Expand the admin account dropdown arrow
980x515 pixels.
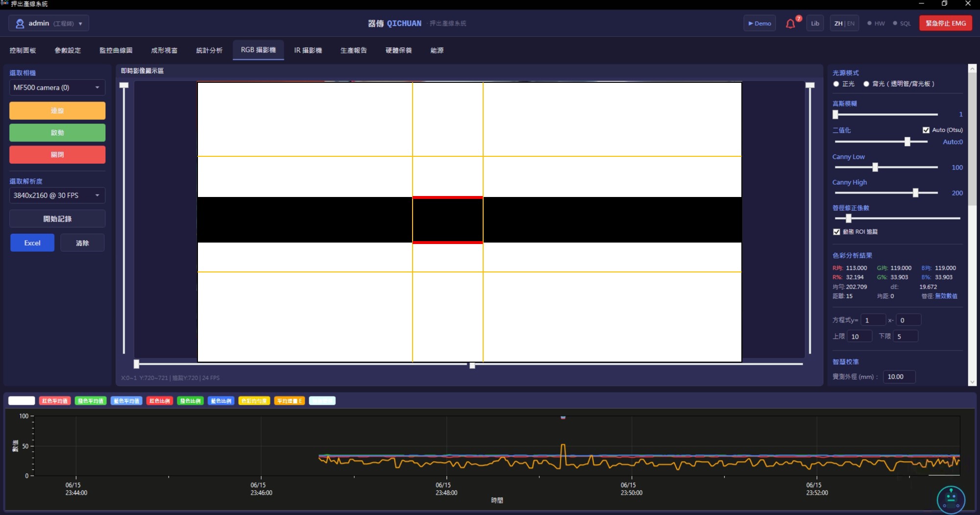pos(80,24)
